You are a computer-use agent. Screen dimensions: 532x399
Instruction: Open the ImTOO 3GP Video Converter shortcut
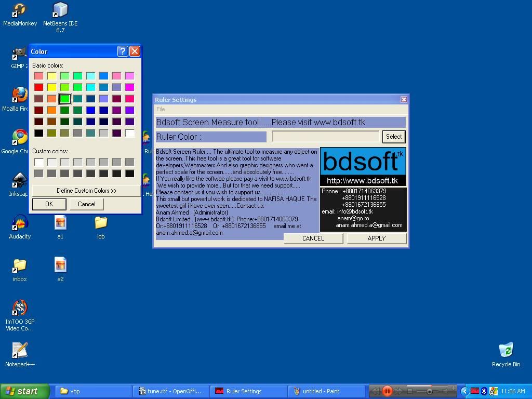click(x=20, y=309)
